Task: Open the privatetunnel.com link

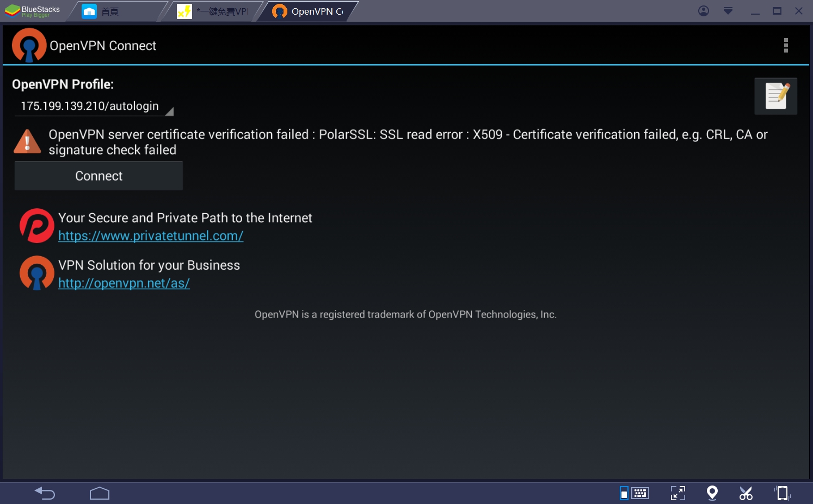Action: click(x=151, y=236)
